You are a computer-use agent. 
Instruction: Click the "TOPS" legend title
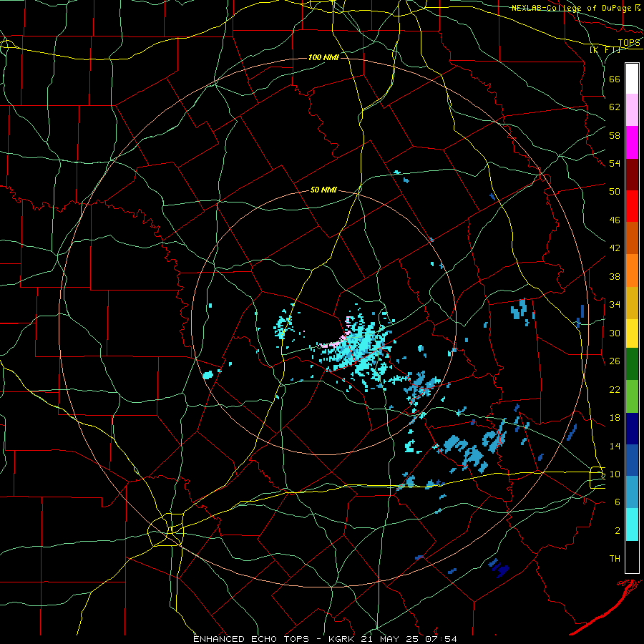629,42
